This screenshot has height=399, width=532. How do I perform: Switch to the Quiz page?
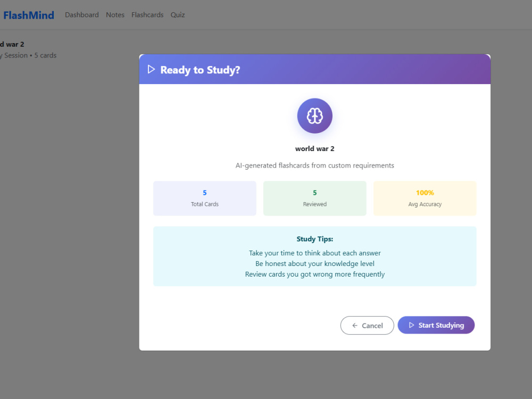point(178,15)
